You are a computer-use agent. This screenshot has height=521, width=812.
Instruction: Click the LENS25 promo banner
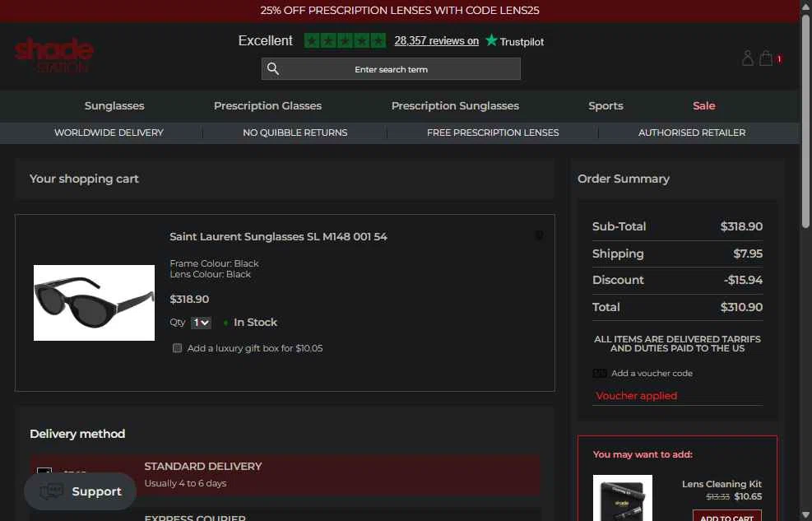400,11
